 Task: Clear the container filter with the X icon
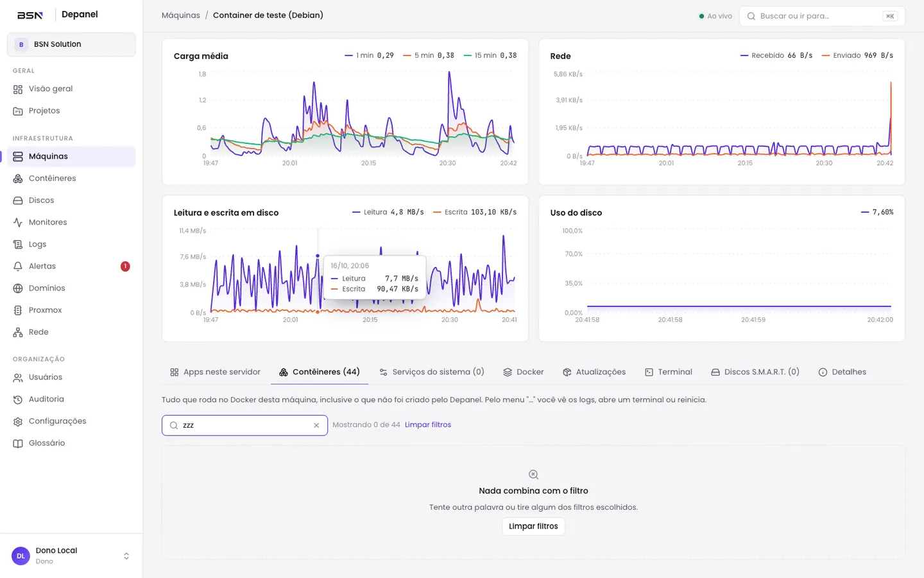(x=316, y=425)
